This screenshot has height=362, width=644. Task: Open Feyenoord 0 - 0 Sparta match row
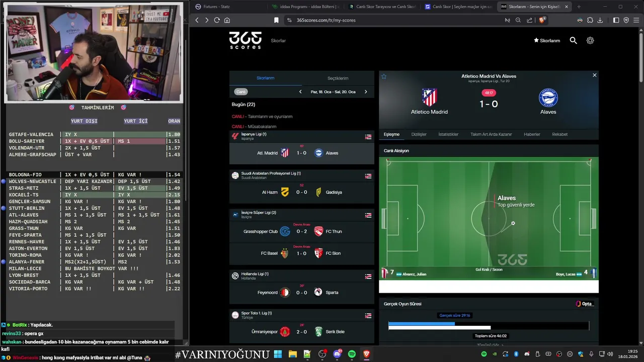click(302, 292)
